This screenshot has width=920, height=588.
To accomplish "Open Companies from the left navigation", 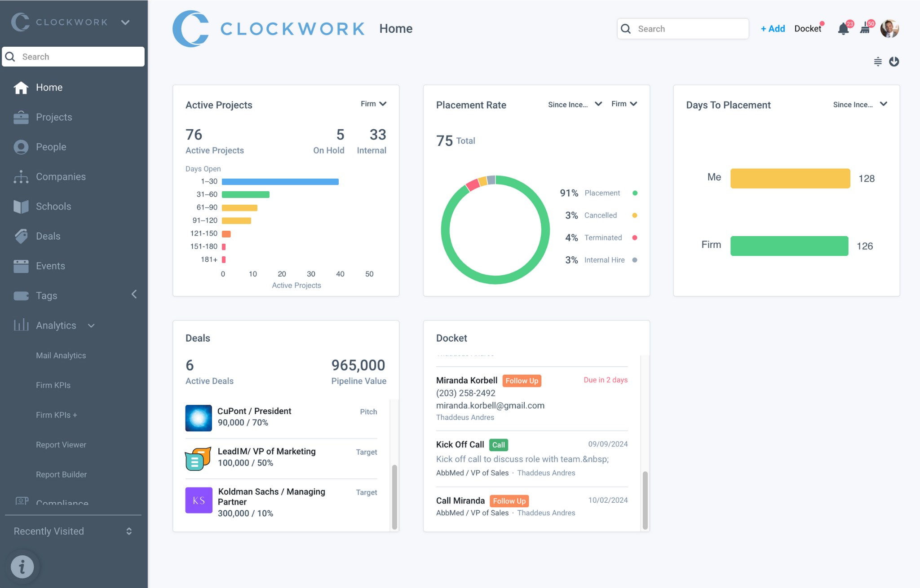I will click(61, 176).
